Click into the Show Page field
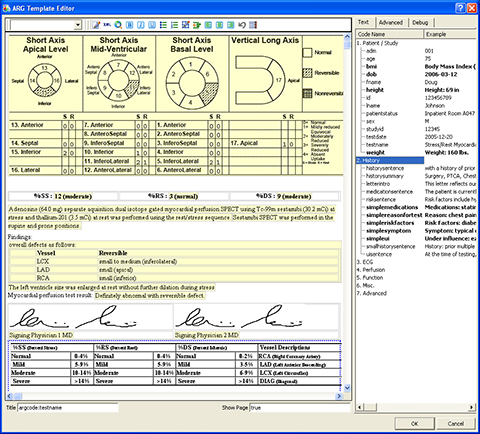Viewport: 480px width, 434px height. point(300,408)
